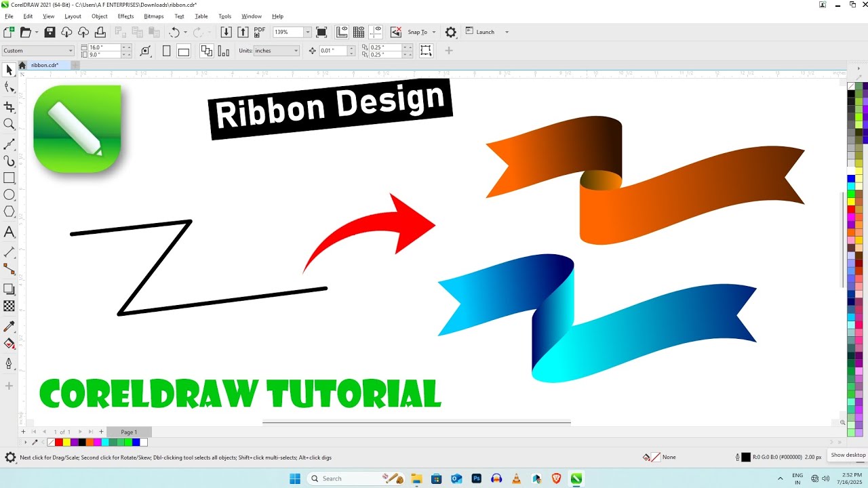The width and height of the screenshot is (868, 488).
Task: Select the Pick tool in the toolbox
Action: 9,70
